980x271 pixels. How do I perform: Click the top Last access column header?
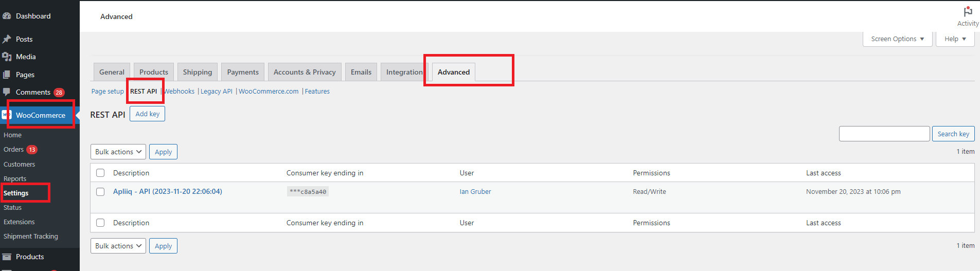(823, 173)
